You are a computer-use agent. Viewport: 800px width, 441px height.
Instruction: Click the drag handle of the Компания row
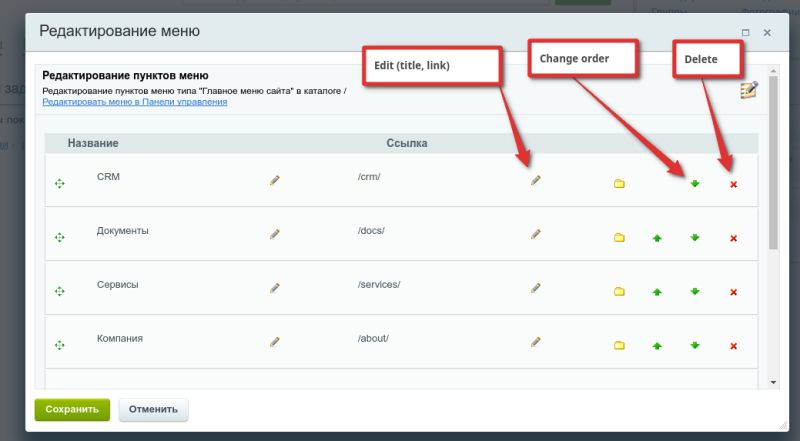point(60,346)
